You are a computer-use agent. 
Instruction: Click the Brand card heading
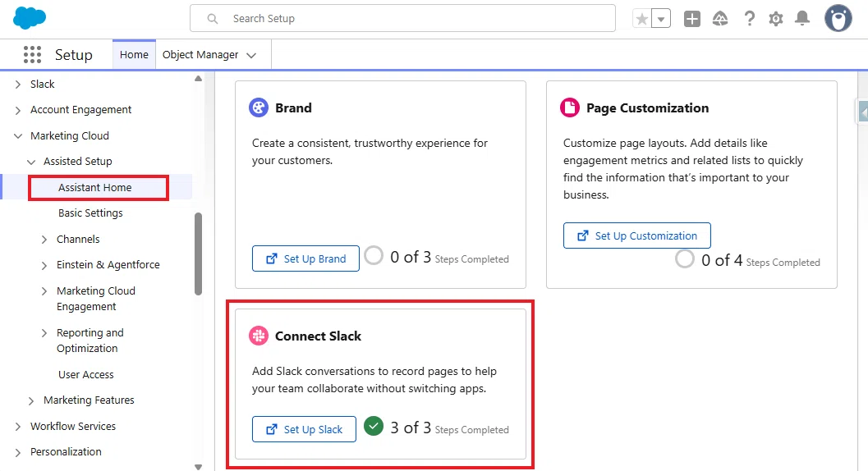click(x=293, y=108)
